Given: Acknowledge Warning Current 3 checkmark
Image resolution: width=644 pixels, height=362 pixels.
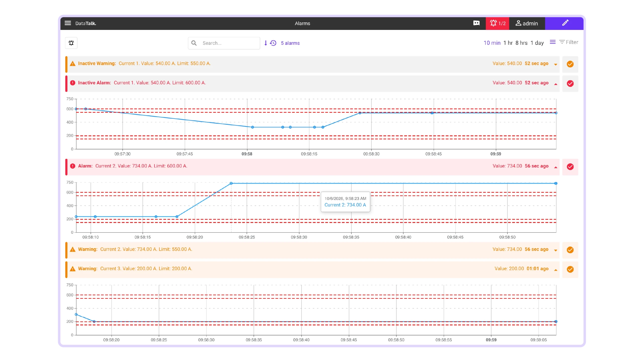Looking at the screenshot, I should [570, 269].
